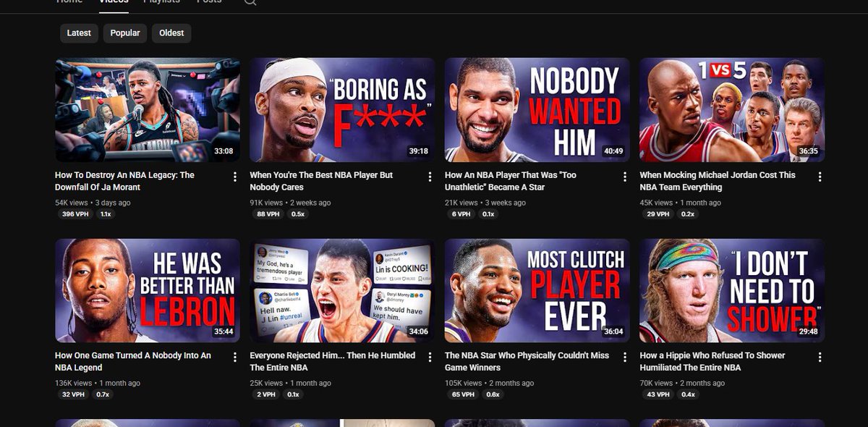Image resolution: width=868 pixels, height=427 pixels.
Task: Click the "32 VPH" badge
Action: point(73,394)
